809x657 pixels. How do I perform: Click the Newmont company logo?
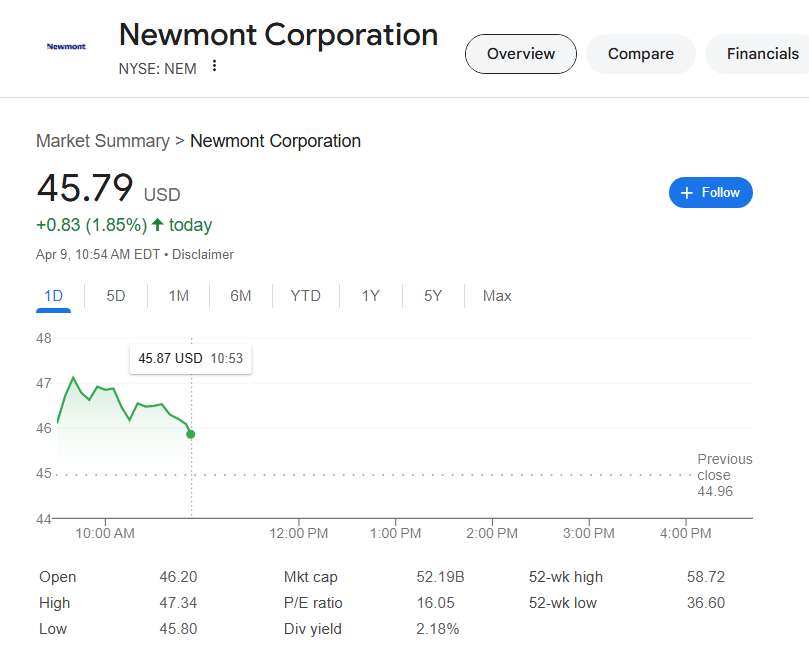[66, 46]
